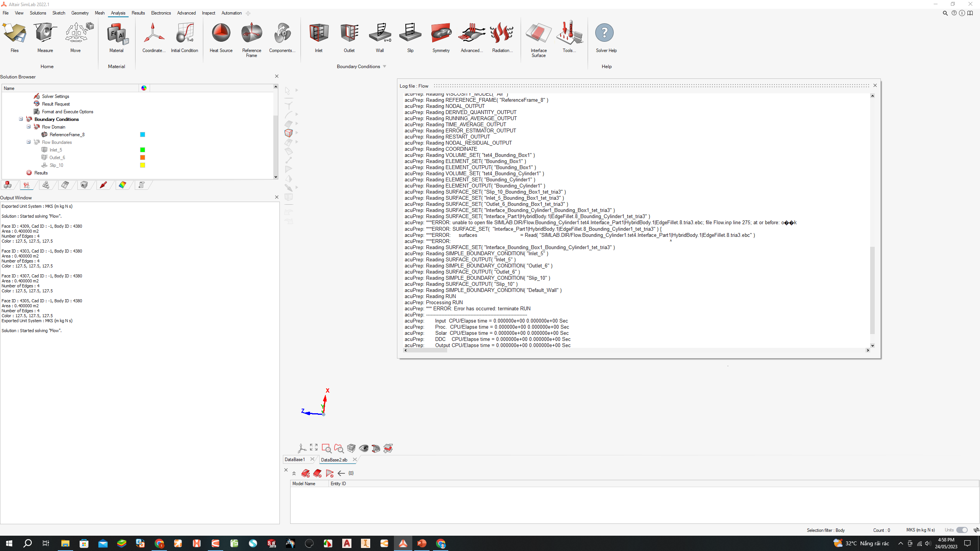Image resolution: width=980 pixels, height=551 pixels.
Task: Open the Automation ribbon tab
Action: pos(232,13)
